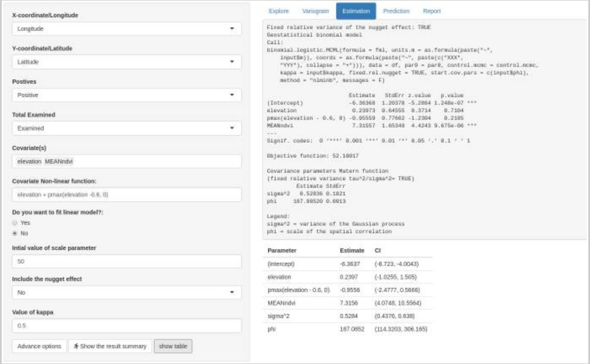The width and height of the screenshot is (590, 364).
Task: Click the Advance options button
Action: click(39, 346)
